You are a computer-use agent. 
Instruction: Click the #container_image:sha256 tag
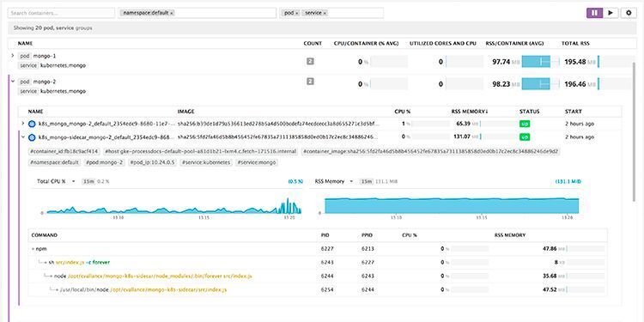[431, 151]
